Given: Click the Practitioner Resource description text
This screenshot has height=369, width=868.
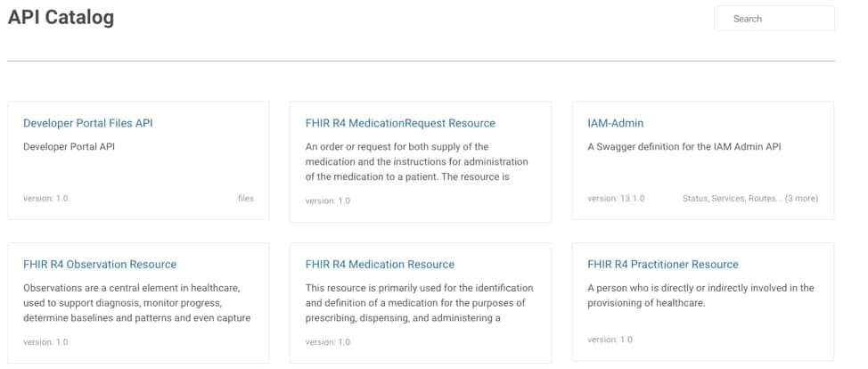Looking at the screenshot, I should point(700,295).
